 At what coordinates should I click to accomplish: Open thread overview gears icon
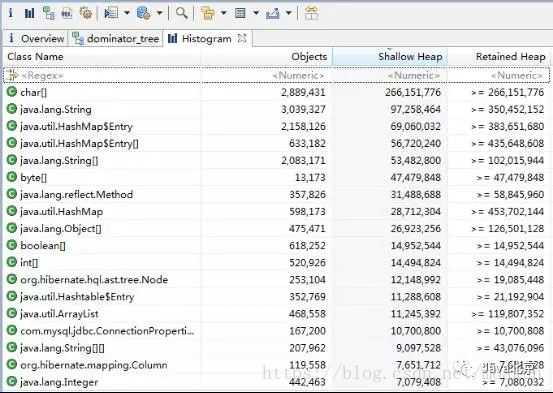[86, 13]
